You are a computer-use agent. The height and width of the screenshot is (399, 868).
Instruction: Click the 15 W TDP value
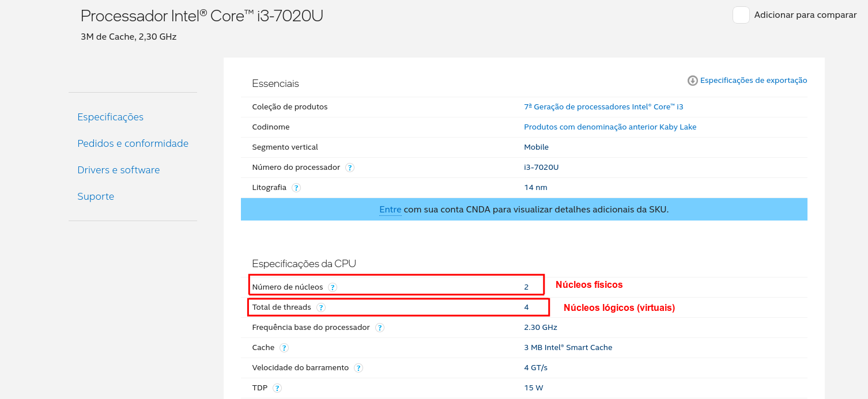534,388
